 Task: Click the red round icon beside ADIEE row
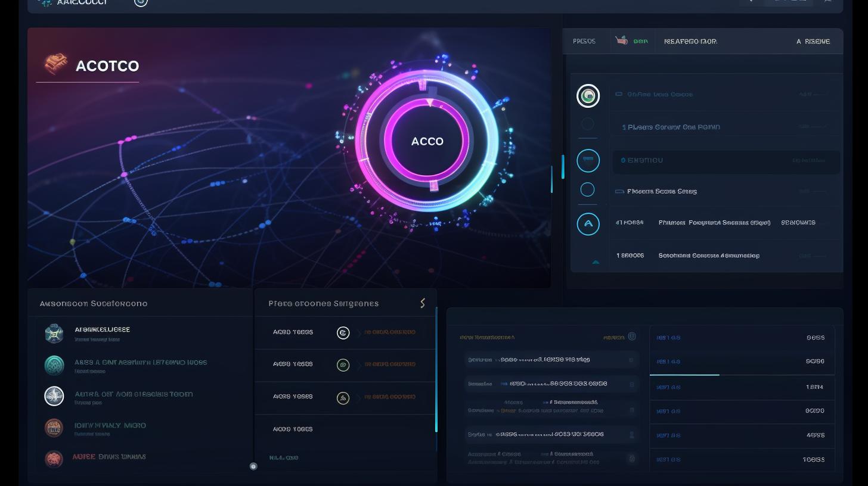pos(54,459)
